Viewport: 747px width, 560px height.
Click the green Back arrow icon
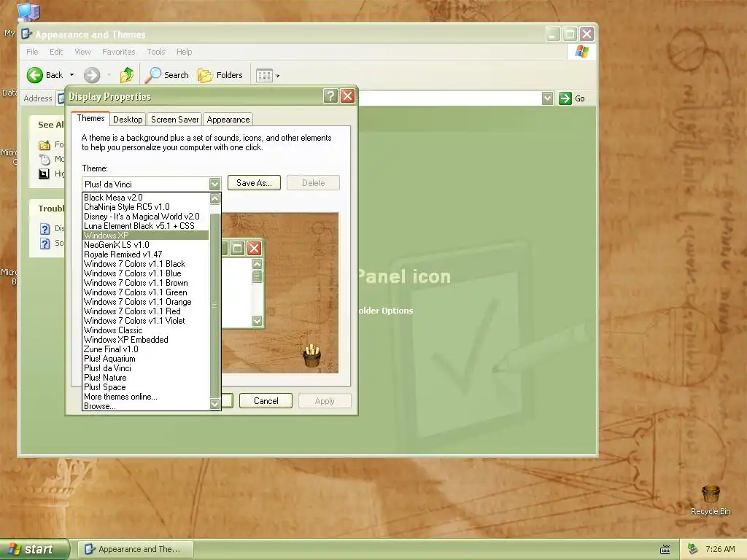(35, 75)
